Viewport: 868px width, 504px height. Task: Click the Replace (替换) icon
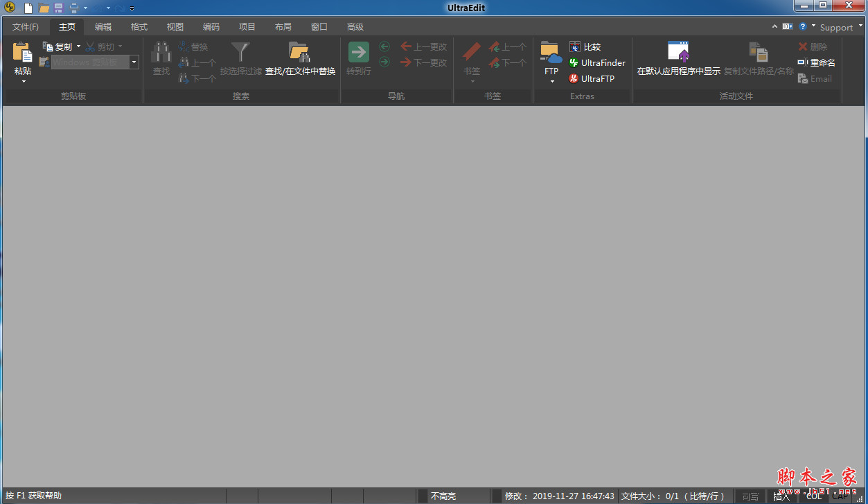click(x=184, y=46)
